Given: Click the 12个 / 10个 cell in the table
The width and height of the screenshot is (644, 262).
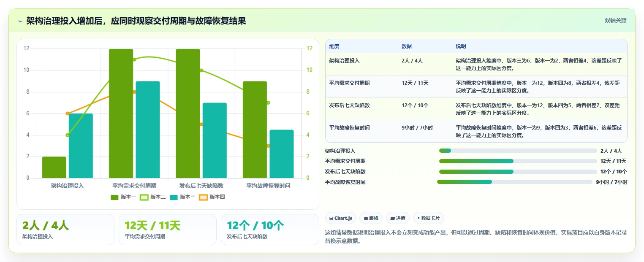Looking at the screenshot, I should 415,105.
